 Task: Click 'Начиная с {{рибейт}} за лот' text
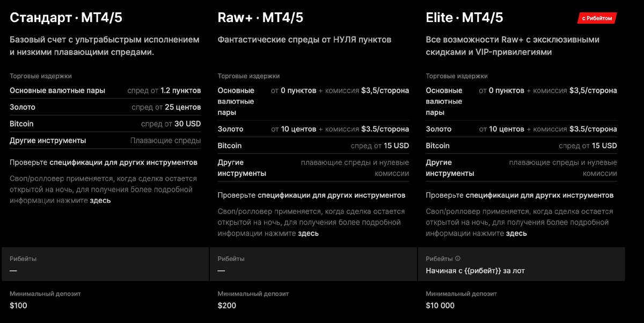(x=475, y=271)
